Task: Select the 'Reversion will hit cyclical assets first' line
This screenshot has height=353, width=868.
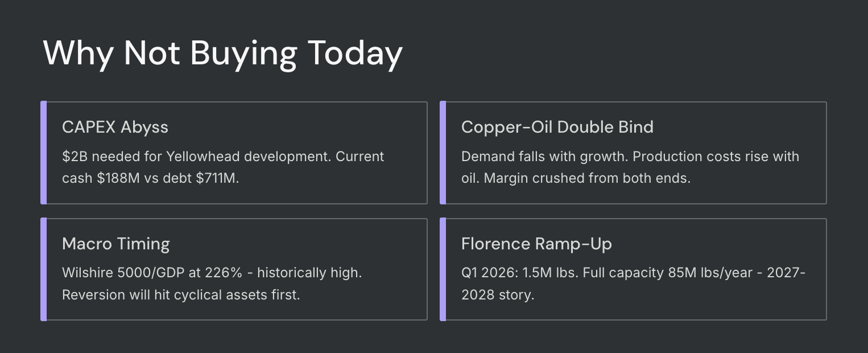Action: (181, 295)
